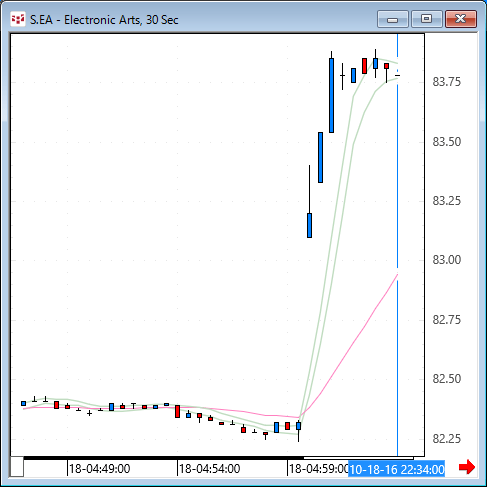Click the 82.25 price scale label
487x487 pixels.
coord(447,439)
